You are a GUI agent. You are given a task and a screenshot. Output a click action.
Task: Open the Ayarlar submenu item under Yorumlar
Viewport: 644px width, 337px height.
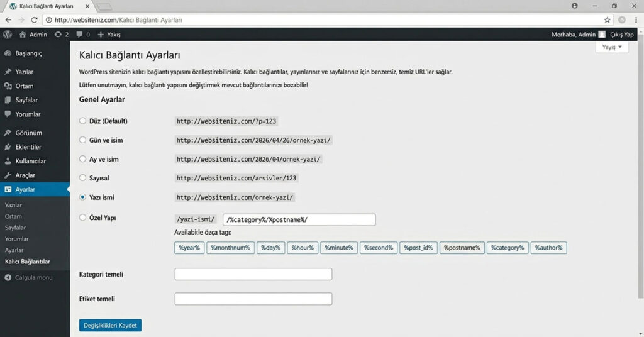14,250
